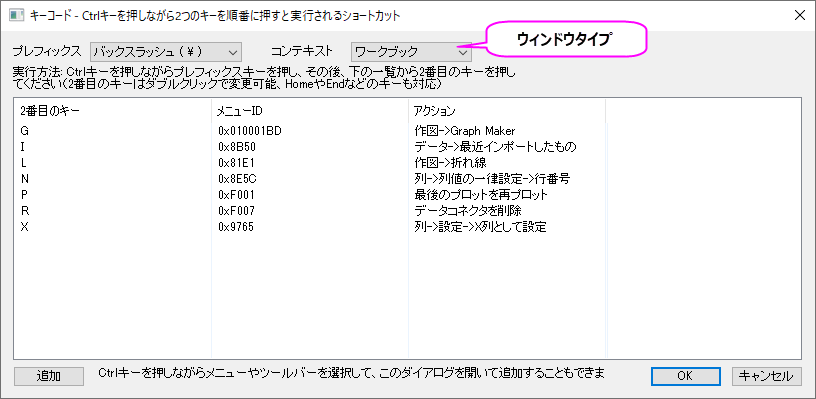
Task: Click the dialog title bar icon
Action: 17,15
